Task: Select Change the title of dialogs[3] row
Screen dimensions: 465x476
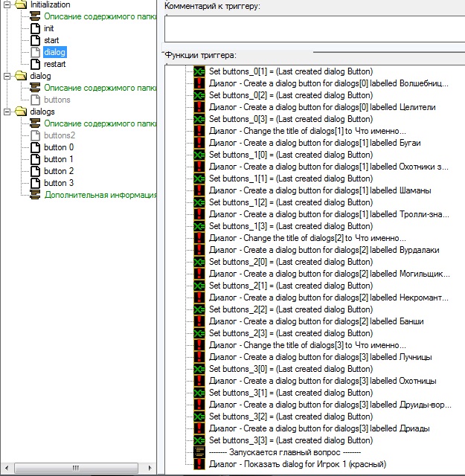Action: [x=307, y=345]
